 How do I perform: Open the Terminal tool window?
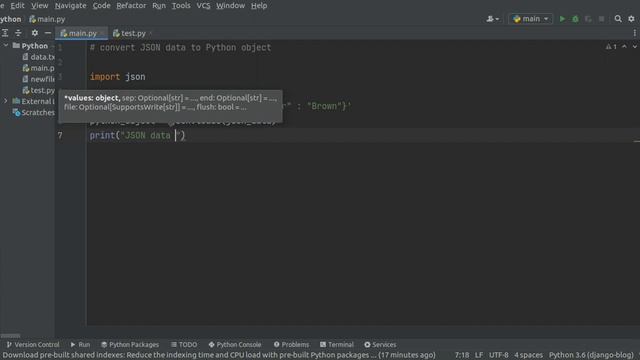pyautogui.click(x=337, y=345)
